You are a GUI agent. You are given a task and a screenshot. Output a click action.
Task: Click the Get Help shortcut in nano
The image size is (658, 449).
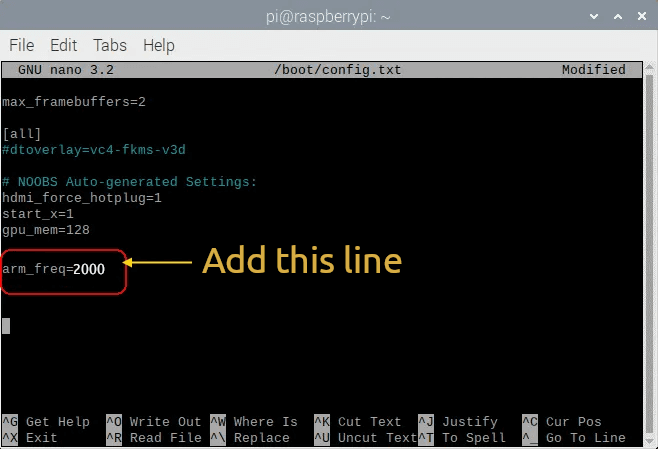point(57,422)
